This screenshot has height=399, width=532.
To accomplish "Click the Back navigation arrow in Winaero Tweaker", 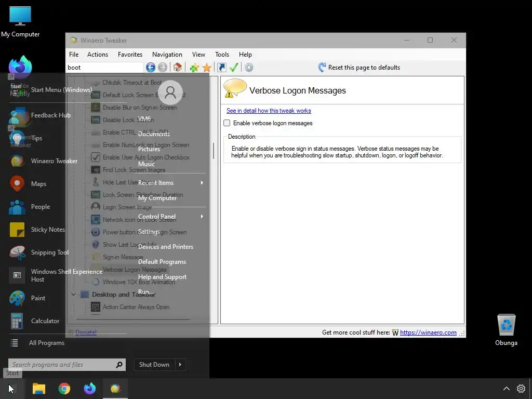I will (151, 68).
